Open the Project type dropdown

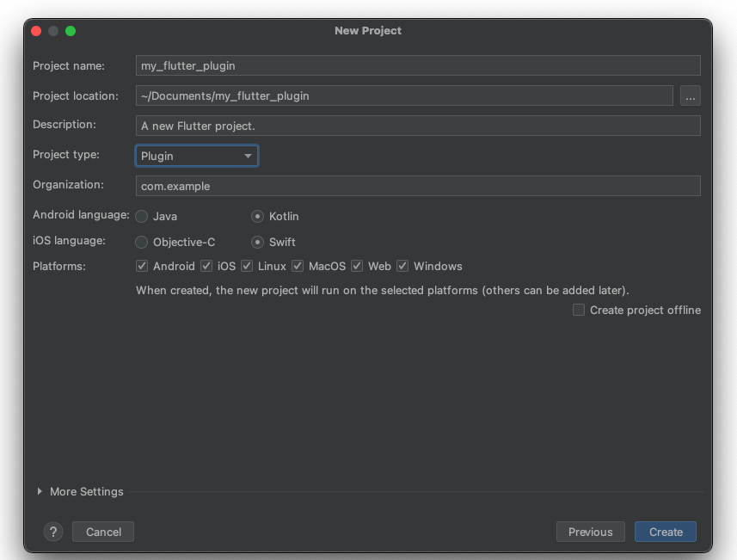point(197,156)
